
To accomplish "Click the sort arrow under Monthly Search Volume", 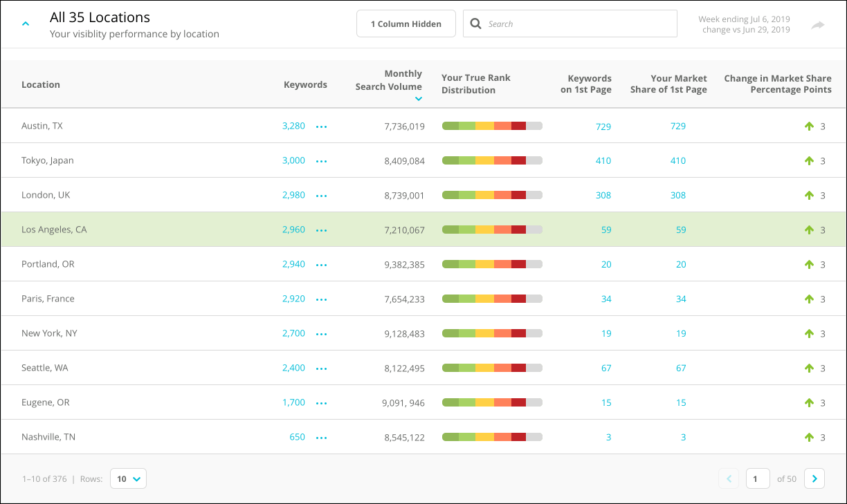I will pyautogui.click(x=418, y=99).
